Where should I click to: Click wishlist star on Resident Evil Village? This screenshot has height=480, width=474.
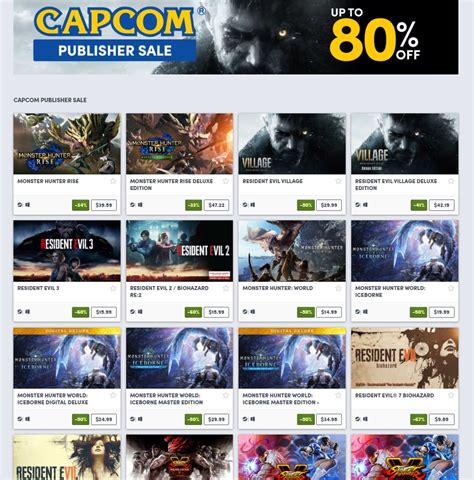[338, 181]
